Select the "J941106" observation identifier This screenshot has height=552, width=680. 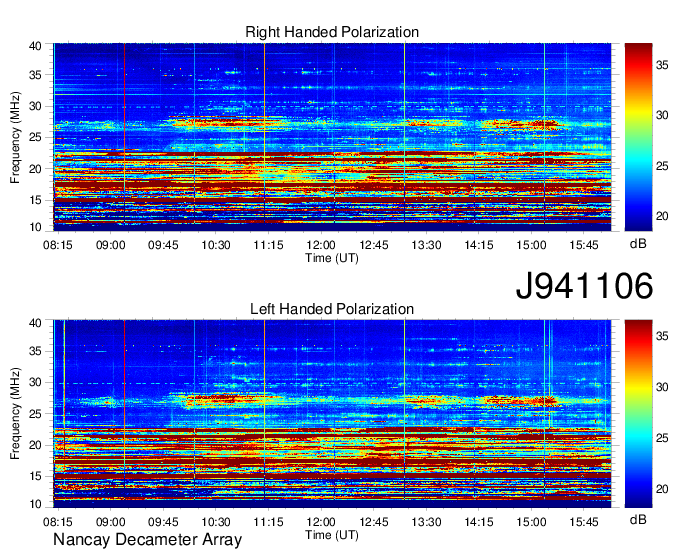[584, 286]
